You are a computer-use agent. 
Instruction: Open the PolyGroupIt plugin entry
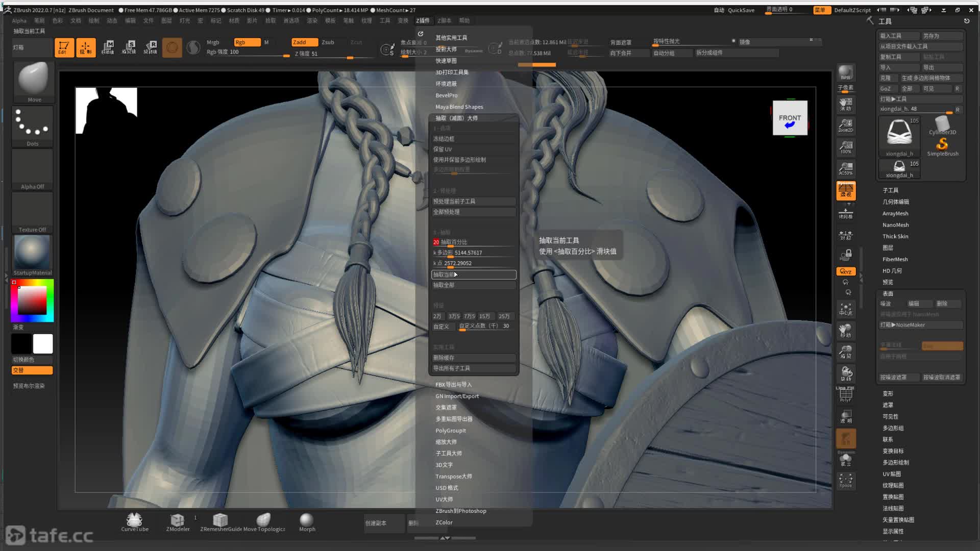[x=450, y=431]
